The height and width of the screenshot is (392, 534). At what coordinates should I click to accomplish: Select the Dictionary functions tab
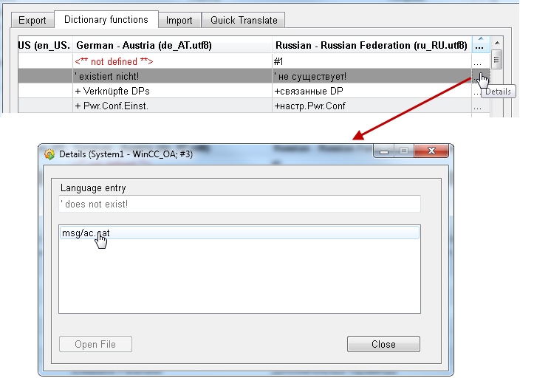(x=106, y=19)
